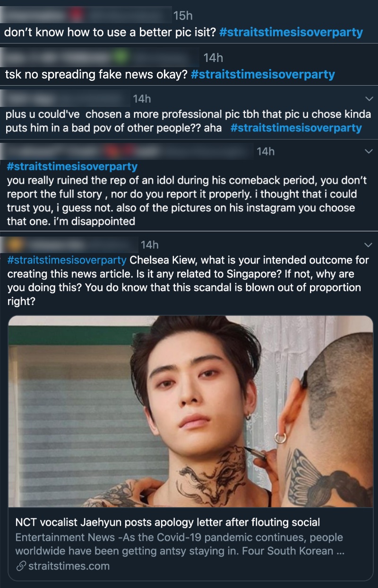
Task: Open the 14h timestamp on the ruined rep tweet
Action: click(265, 151)
